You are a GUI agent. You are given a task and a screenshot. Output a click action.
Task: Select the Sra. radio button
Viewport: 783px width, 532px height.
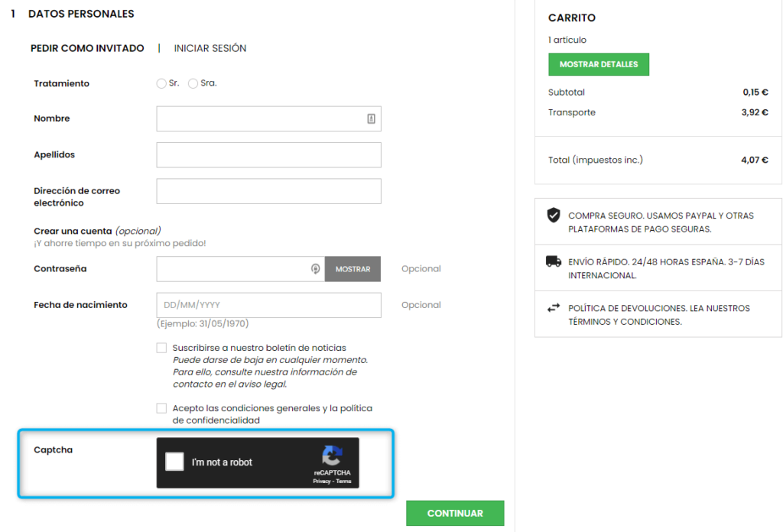(x=193, y=83)
